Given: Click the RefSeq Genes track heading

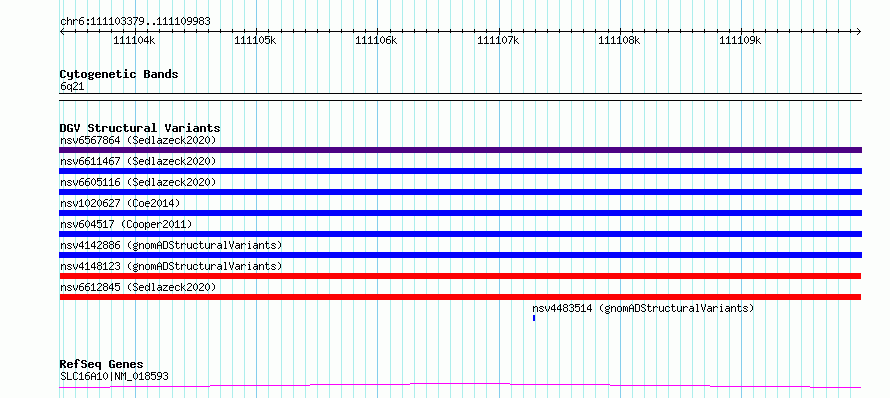Looking at the screenshot, I should (x=102, y=365).
